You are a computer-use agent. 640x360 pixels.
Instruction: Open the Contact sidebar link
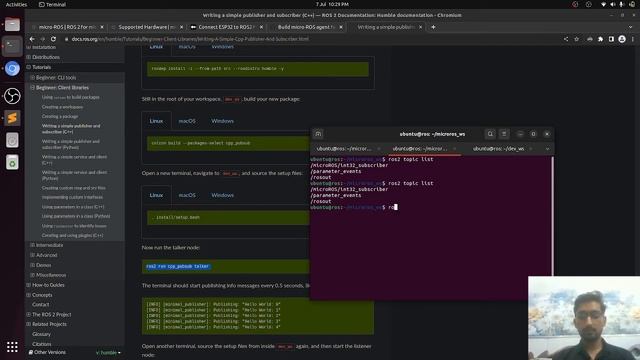[x=40, y=304]
